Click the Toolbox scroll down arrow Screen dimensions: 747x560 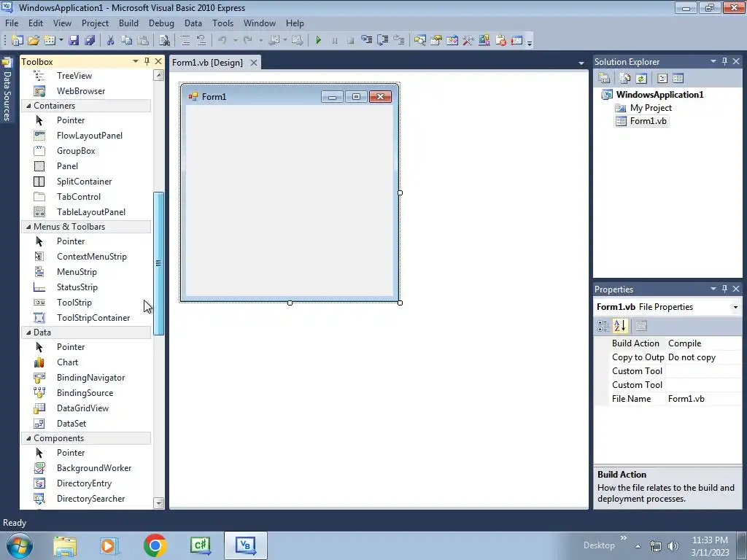tap(158, 503)
